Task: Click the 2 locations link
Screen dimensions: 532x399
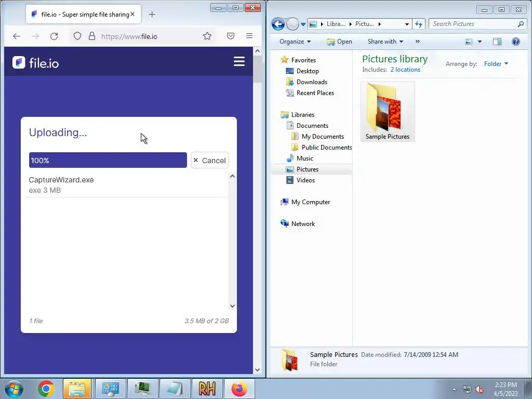Action: 405,70
